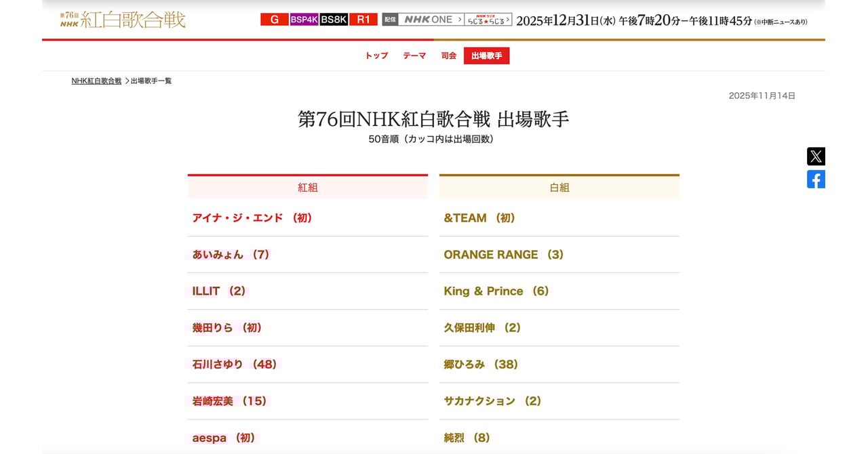This screenshot has height=454, width=868.
Task: Click the NHK紅白歌合戦 logo
Action: (123, 19)
